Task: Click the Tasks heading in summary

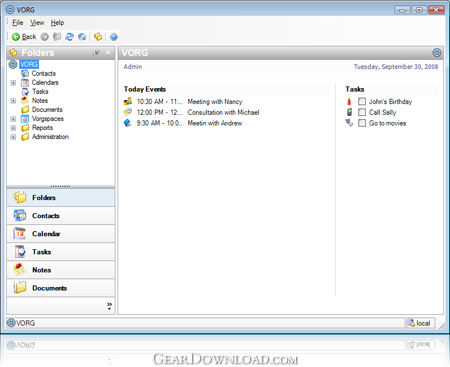Action: point(355,89)
